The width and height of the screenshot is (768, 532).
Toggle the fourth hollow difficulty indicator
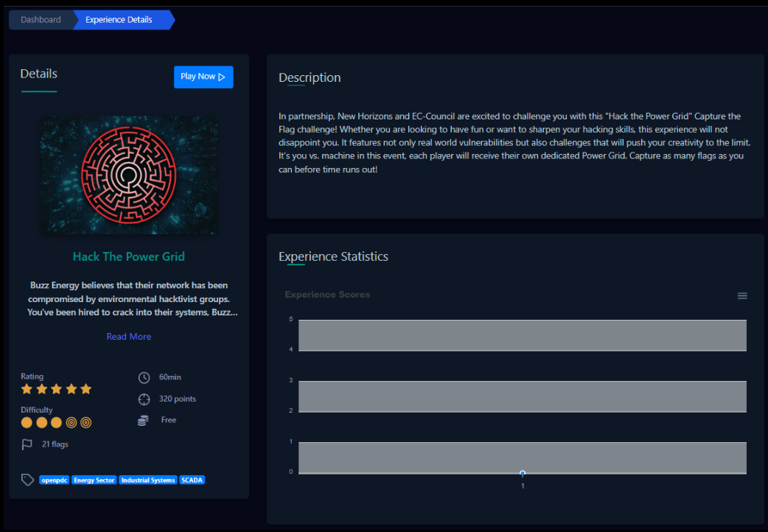71,422
